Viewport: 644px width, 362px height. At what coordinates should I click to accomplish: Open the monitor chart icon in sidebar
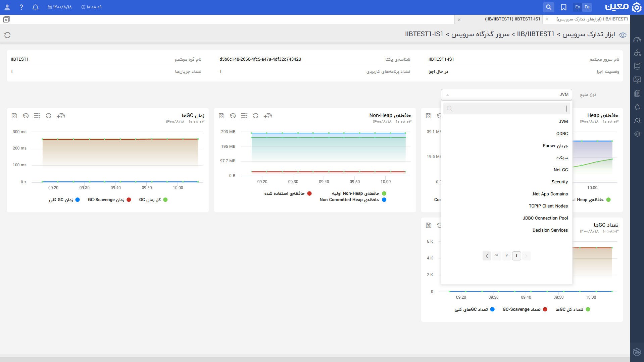637,80
